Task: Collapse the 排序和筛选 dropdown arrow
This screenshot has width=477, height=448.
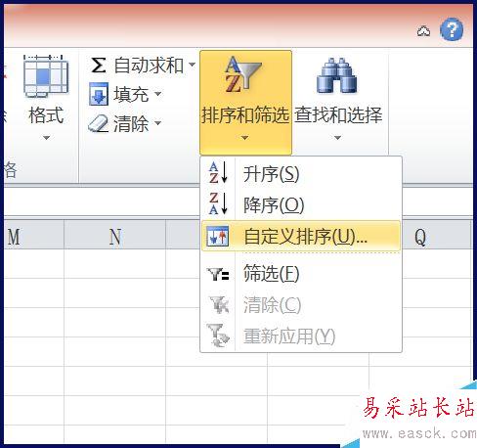Action: (x=244, y=138)
